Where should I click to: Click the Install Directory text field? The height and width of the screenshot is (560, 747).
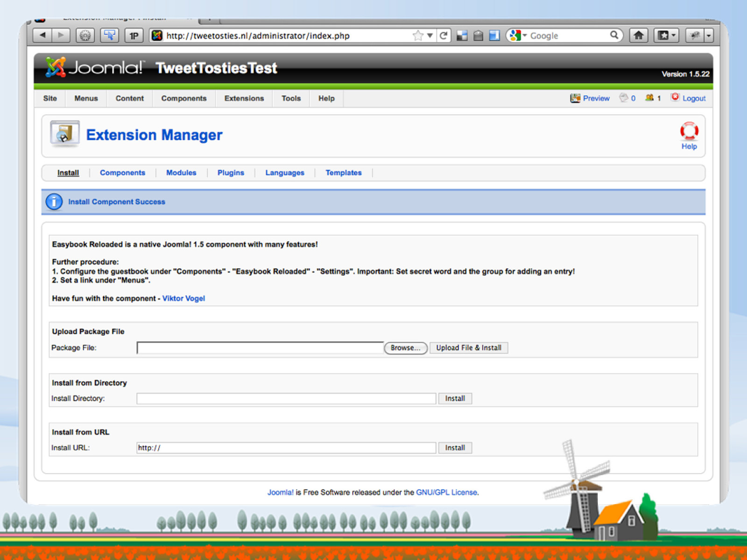click(286, 399)
